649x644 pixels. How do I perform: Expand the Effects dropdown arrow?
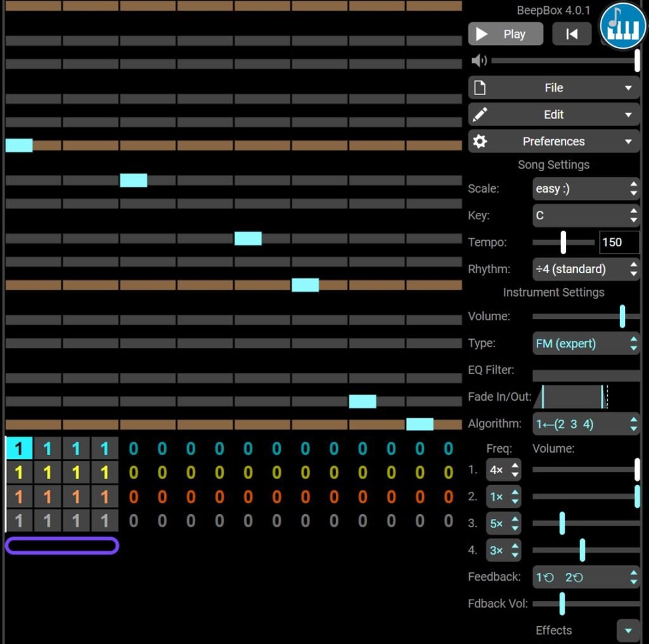point(628,630)
